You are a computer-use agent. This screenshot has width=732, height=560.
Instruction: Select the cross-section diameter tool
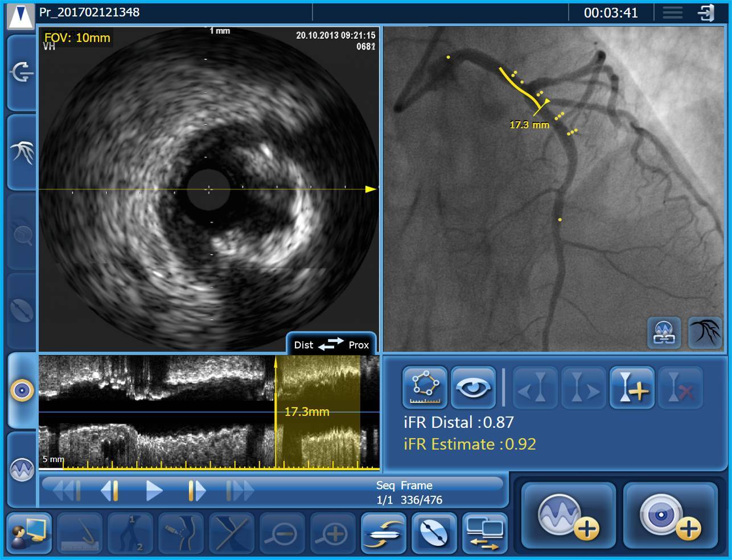pyautogui.click(x=434, y=533)
